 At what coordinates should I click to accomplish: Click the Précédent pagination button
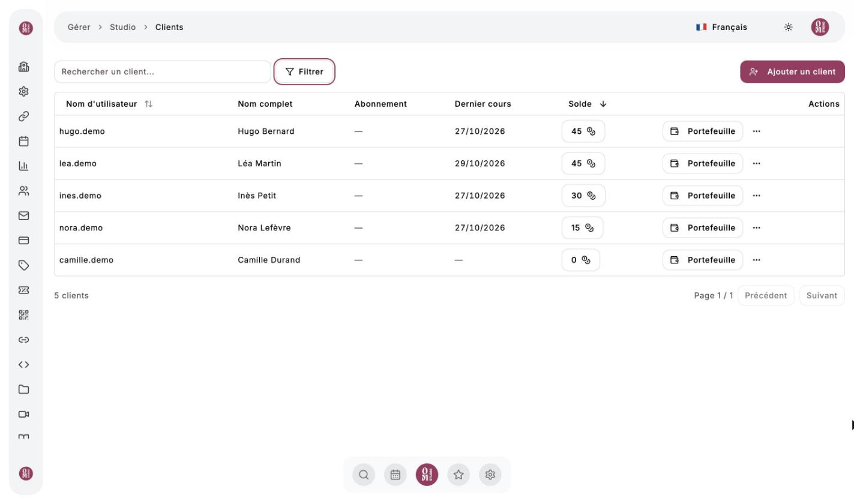tap(766, 295)
